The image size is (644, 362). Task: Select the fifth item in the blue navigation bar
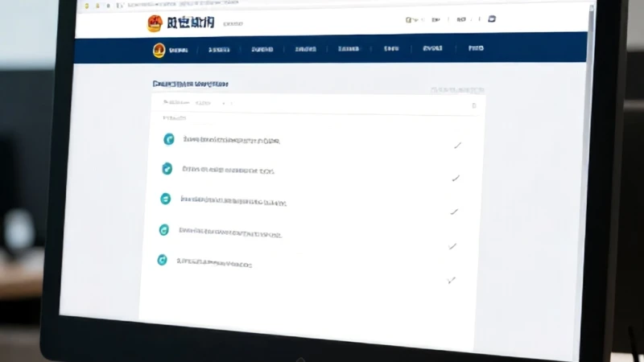tap(349, 48)
